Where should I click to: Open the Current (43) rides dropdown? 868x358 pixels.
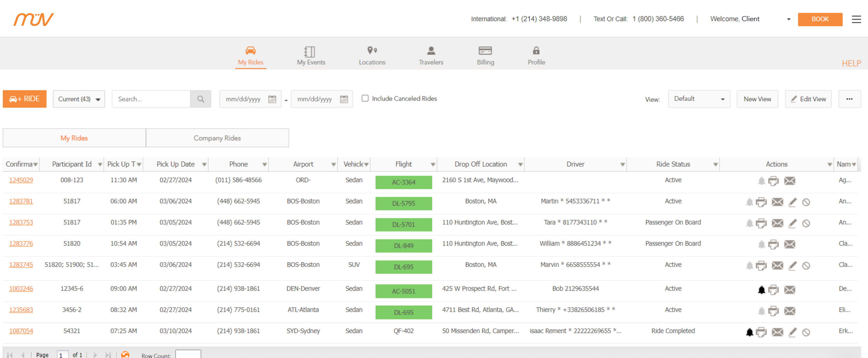(79, 99)
